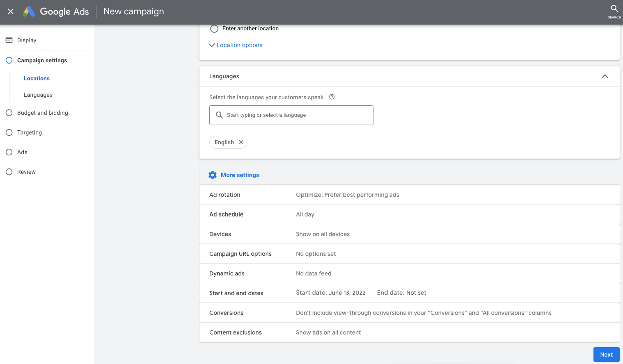Open the Ad schedule setting row
The width and height of the screenshot is (623, 364).
pyautogui.click(x=409, y=214)
